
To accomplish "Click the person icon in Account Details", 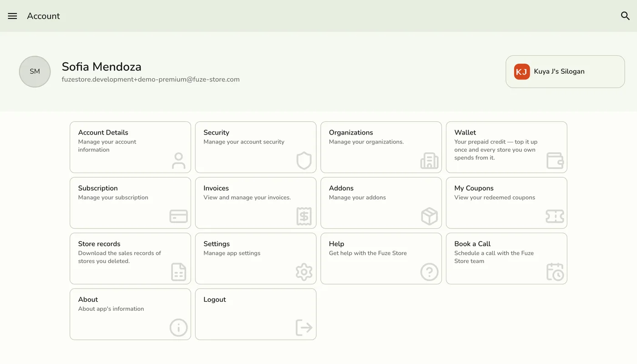I will 178,161.
